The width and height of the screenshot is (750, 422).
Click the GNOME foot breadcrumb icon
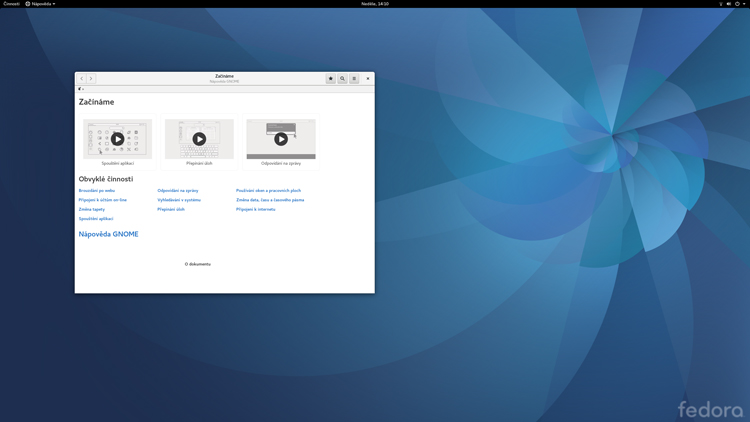click(79, 89)
